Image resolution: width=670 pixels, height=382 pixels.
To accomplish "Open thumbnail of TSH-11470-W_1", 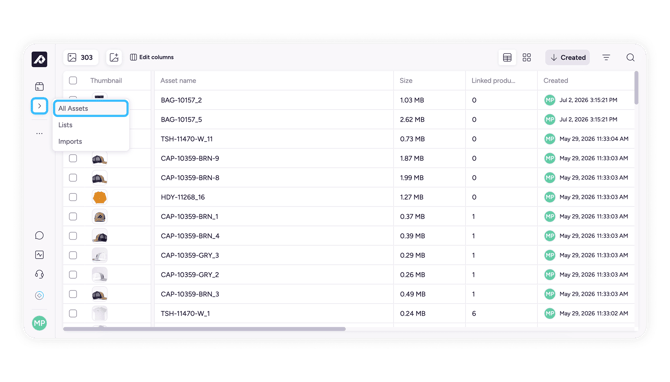I will (100, 314).
